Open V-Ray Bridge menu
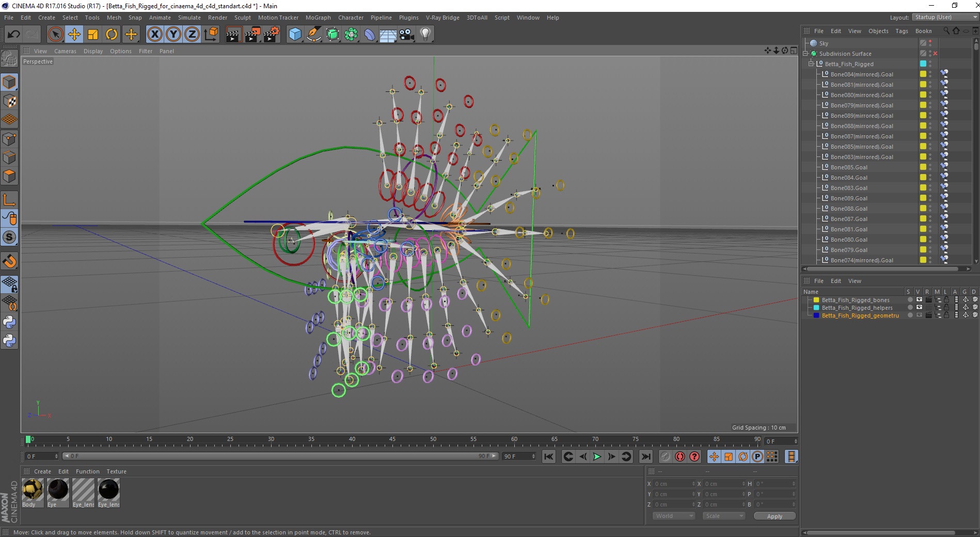 coord(442,18)
